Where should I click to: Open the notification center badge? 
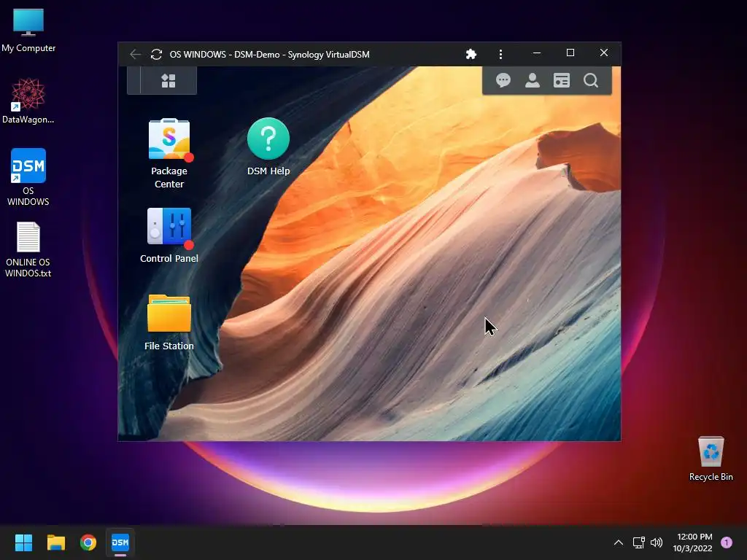pos(727,542)
